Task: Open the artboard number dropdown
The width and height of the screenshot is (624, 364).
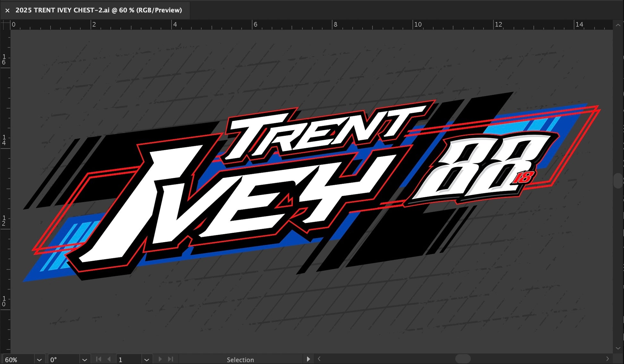Action: click(147, 360)
